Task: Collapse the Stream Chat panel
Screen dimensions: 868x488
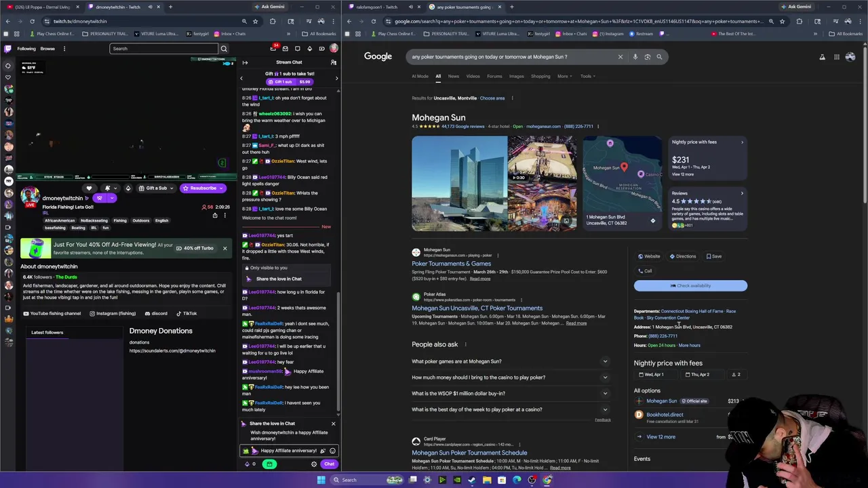Action: click(x=245, y=62)
